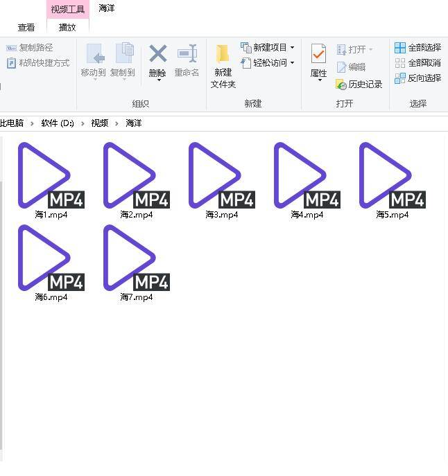The image size is (448, 476).
Task: Go to 视频 folder in breadcrumb
Action: pos(100,123)
